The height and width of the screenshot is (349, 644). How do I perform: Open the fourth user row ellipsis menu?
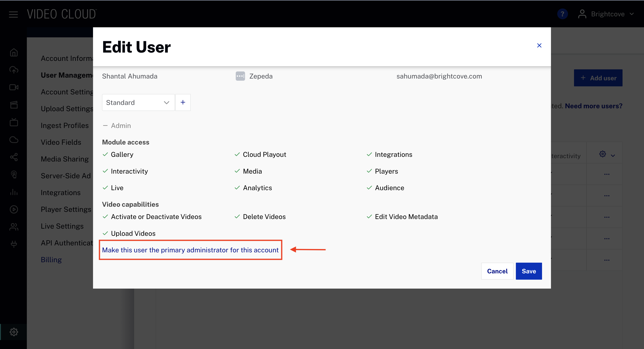607,238
